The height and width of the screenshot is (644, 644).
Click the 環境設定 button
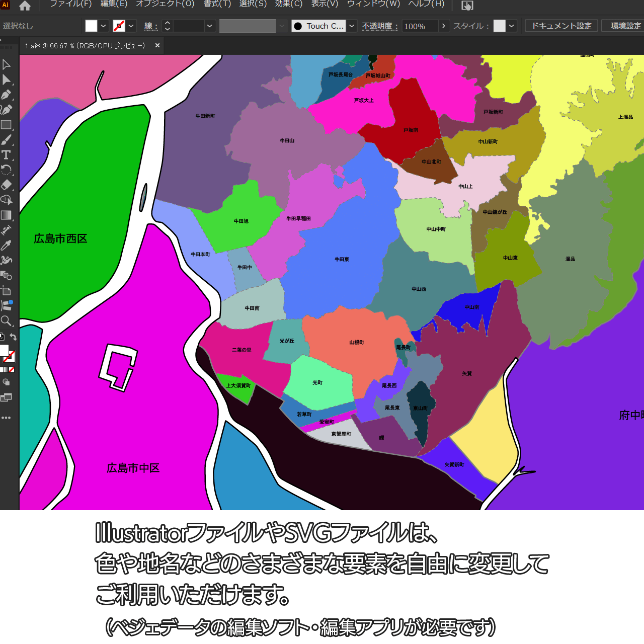[x=625, y=26]
